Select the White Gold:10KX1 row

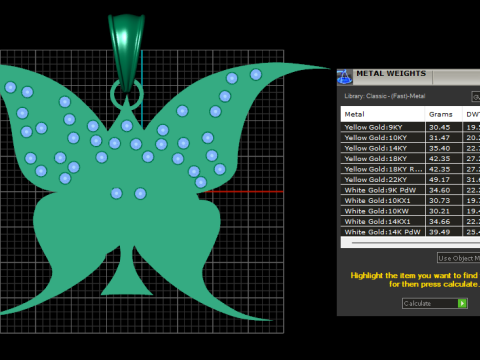click(410, 200)
